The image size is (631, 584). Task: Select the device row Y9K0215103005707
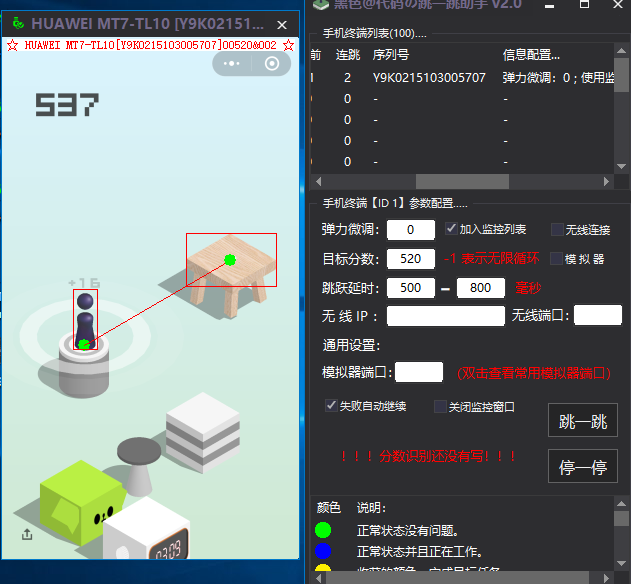coord(462,77)
